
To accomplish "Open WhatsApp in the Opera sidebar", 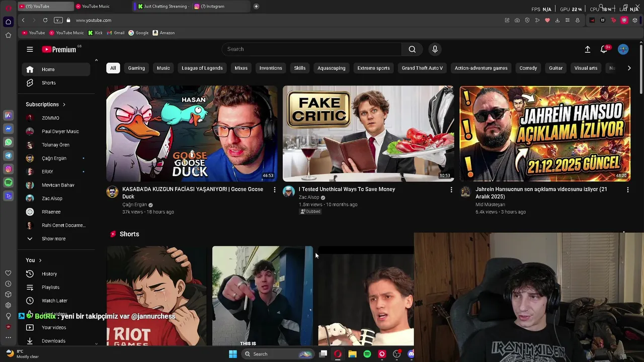I will point(8,142).
